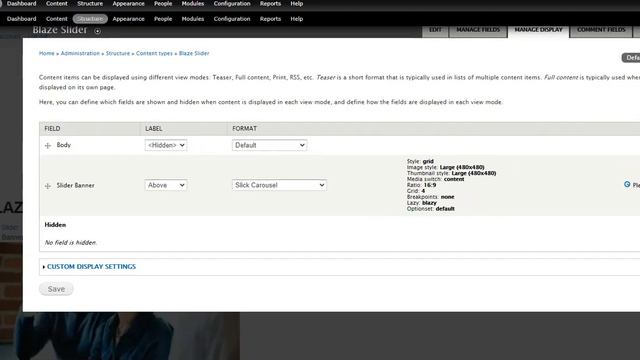Open the Body format dropdown

point(269,145)
